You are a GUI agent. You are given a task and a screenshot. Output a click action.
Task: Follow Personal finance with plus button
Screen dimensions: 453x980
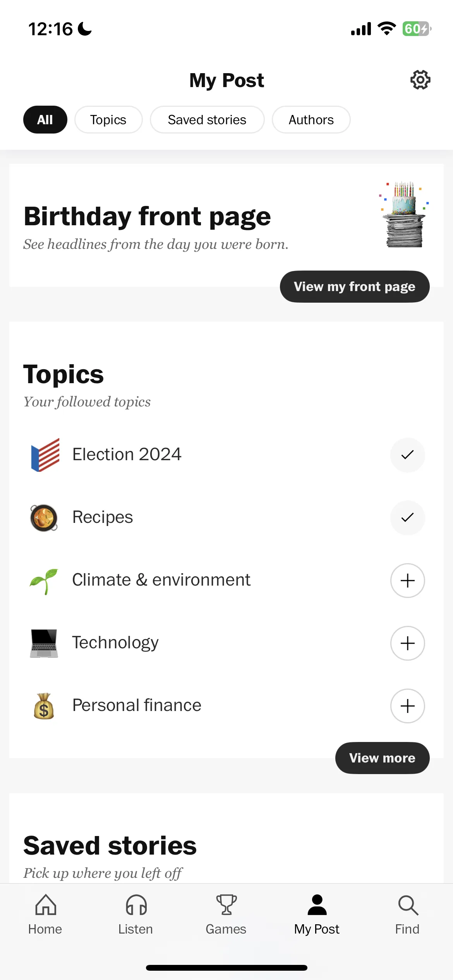pyautogui.click(x=407, y=706)
